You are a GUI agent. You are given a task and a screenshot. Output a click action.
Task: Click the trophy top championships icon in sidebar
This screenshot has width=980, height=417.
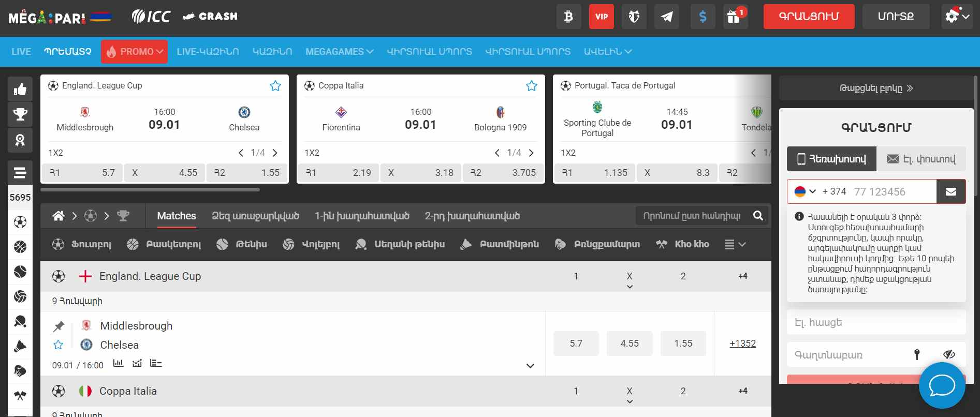[x=20, y=114]
